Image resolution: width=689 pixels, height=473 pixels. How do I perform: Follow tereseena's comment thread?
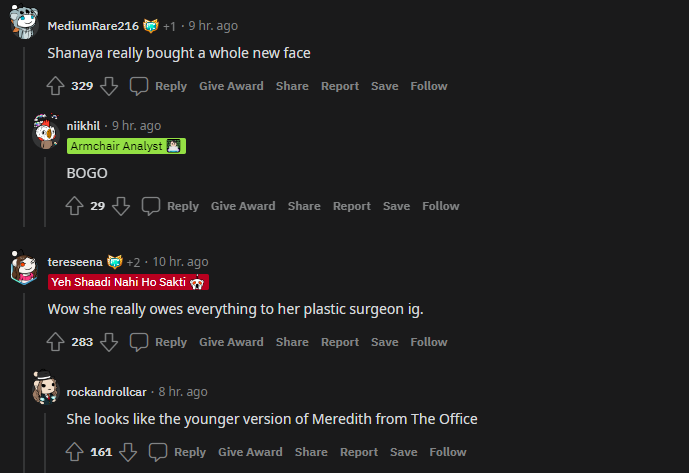428,342
